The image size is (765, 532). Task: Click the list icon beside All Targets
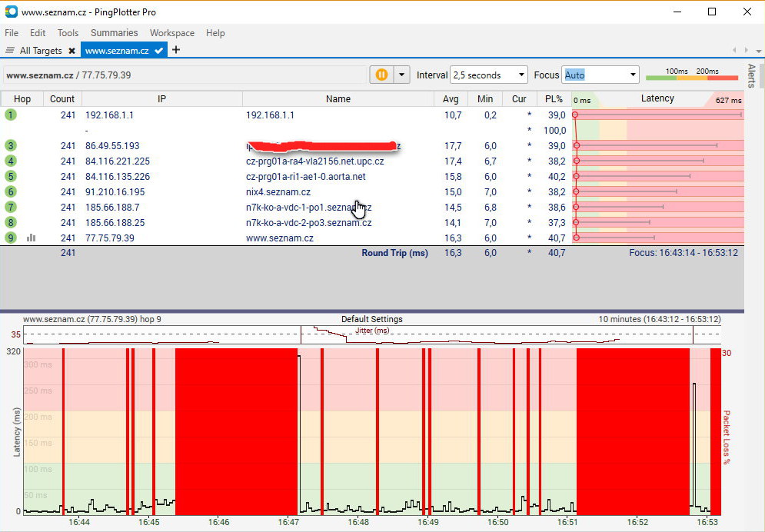point(10,51)
